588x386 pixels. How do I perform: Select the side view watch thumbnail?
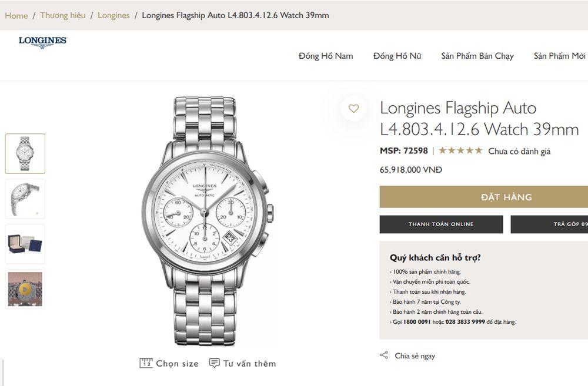[25, 199]
